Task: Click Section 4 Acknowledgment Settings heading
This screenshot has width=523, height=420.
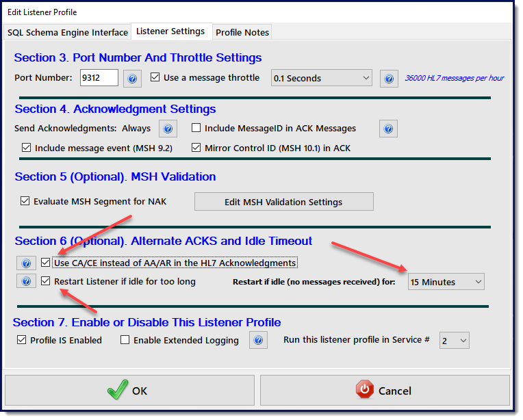Action: [115, 109]
